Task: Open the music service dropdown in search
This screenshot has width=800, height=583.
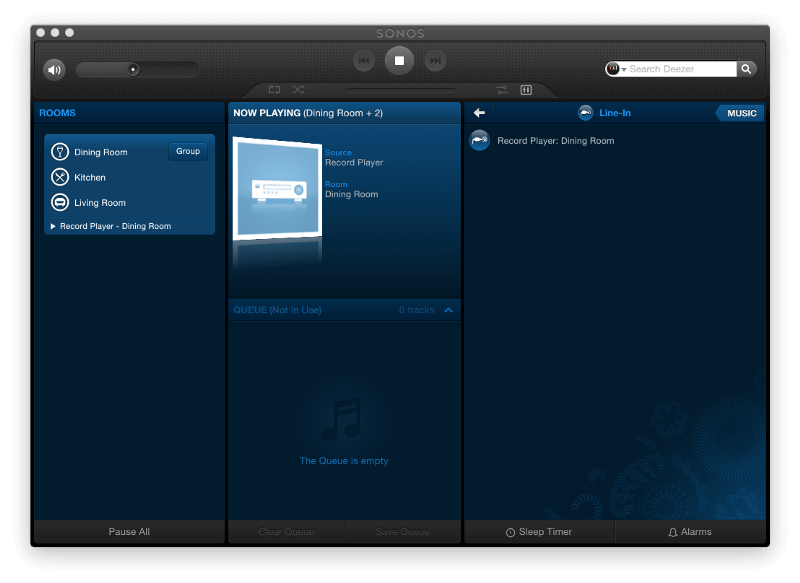Action: [x=616, y=69]
